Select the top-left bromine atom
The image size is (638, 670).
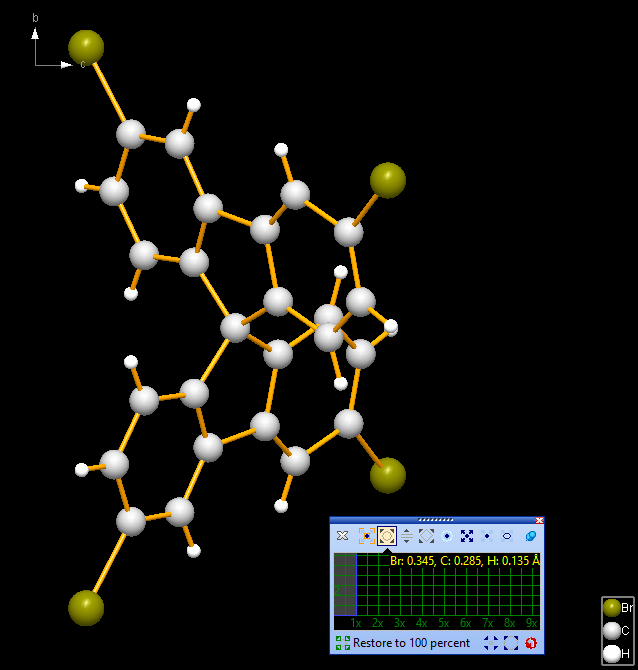coord(86,47)
